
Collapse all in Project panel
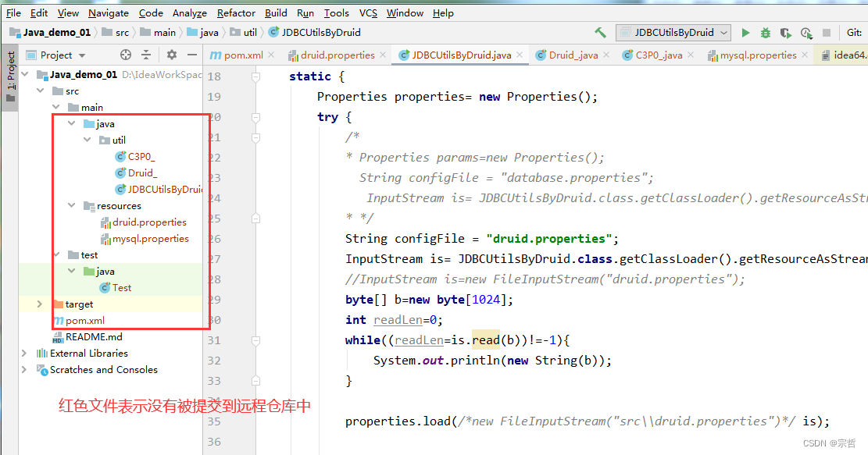click(146, 55)
